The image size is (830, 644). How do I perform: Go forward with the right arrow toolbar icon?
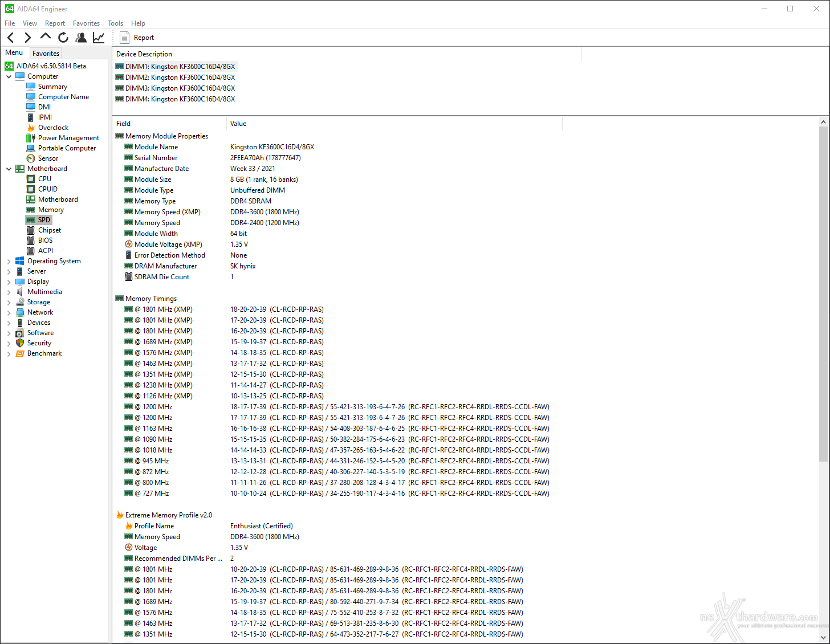click(27, 38)
